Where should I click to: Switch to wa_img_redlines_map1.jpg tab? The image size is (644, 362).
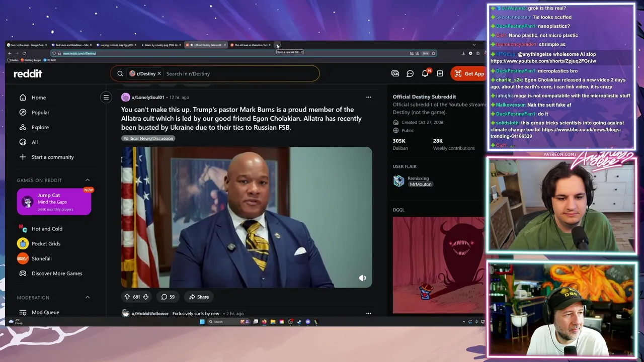116,45
